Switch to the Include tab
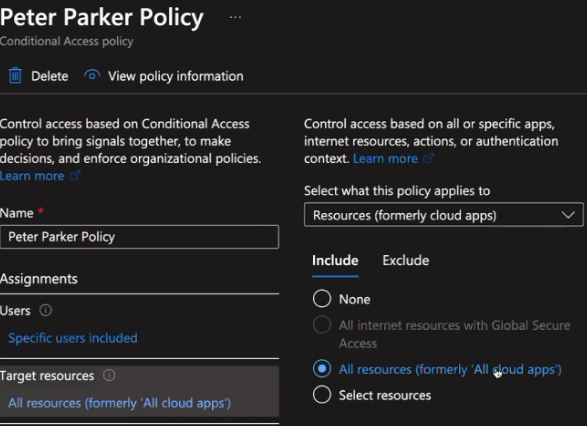The image size is (587, 426). tap(335, 261)
